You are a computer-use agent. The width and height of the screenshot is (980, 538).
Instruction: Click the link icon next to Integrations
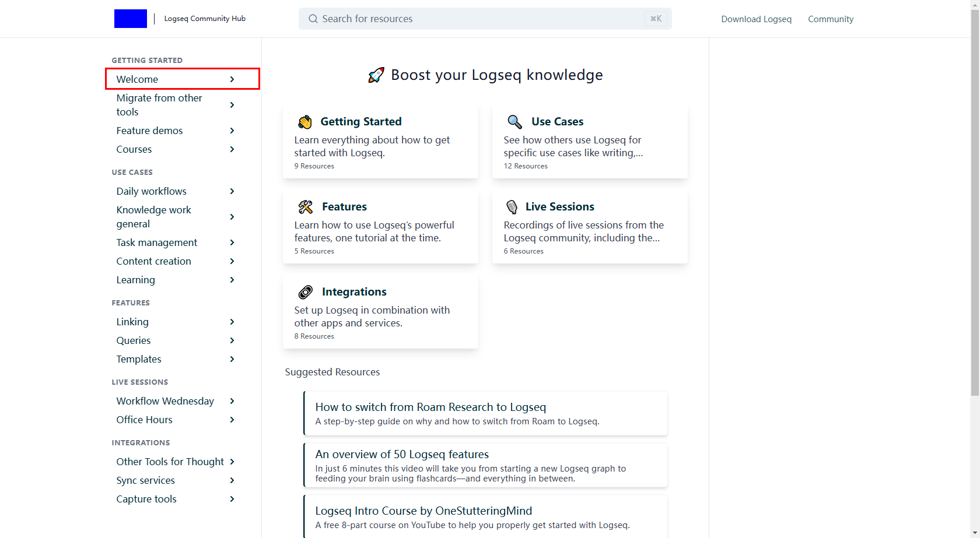tap(306, 292)
